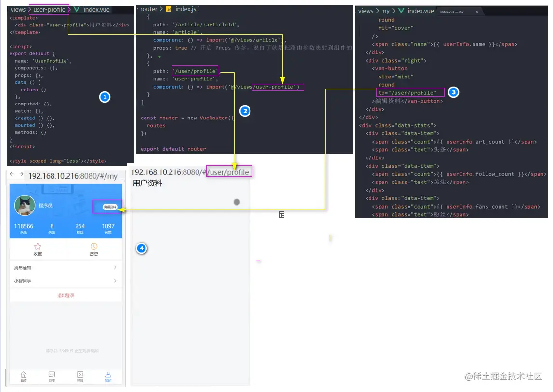Click the my breadcrumb in right editor
The height and width of the screenshot is (392, 553).
coord(385,11)
